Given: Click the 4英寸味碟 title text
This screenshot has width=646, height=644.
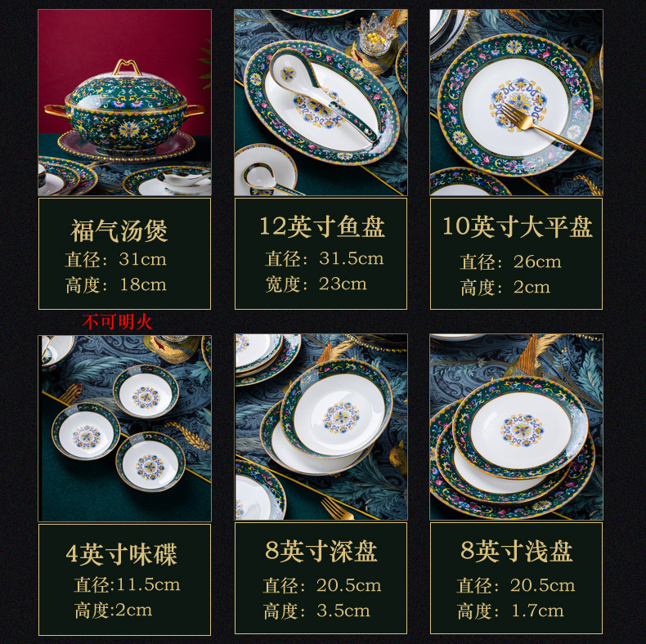Looking at the screenshot, I should (x=122, y=554).
